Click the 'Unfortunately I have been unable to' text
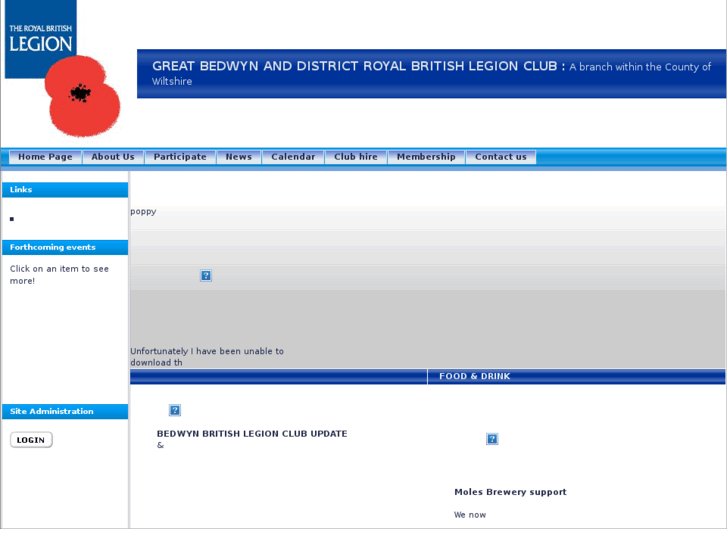 click(x=207, y=351)
